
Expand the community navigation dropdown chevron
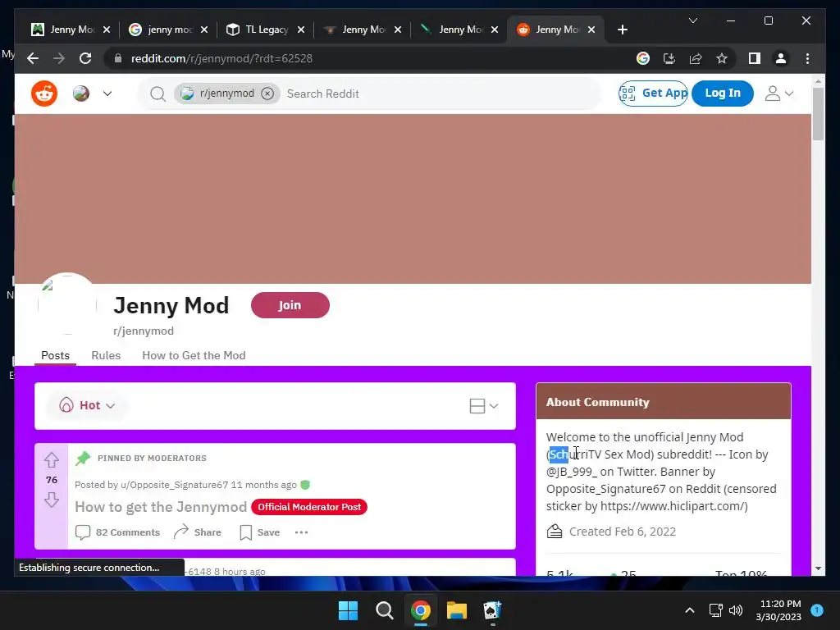107,94
